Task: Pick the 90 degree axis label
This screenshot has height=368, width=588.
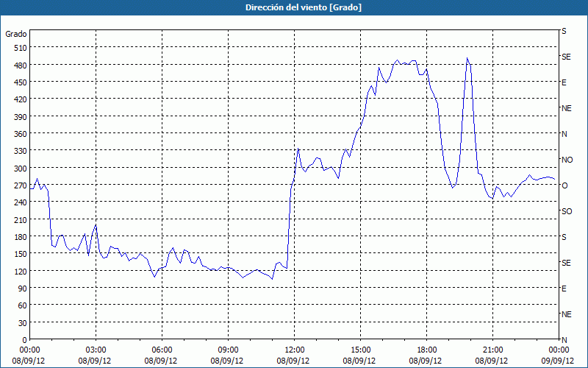Action: 23,289
